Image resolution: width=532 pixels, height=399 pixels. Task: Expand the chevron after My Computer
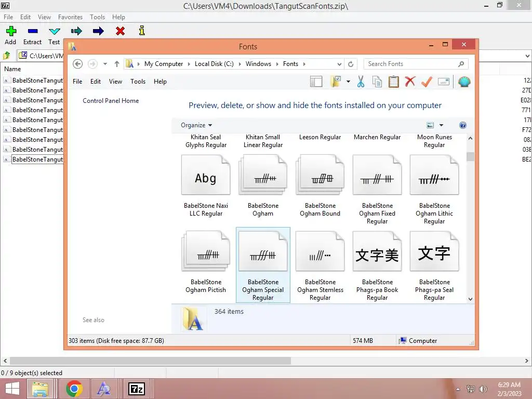click(189, 64)
